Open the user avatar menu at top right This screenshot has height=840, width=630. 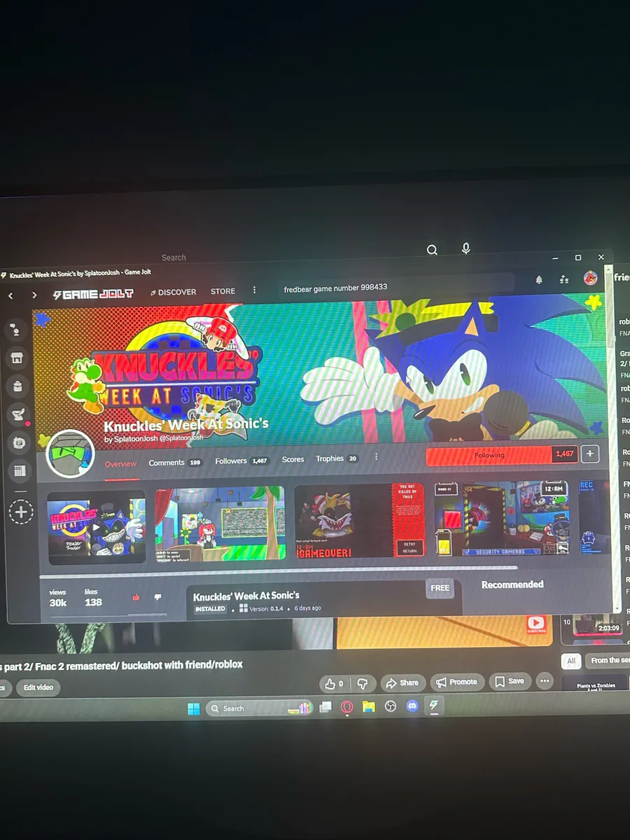590,278
